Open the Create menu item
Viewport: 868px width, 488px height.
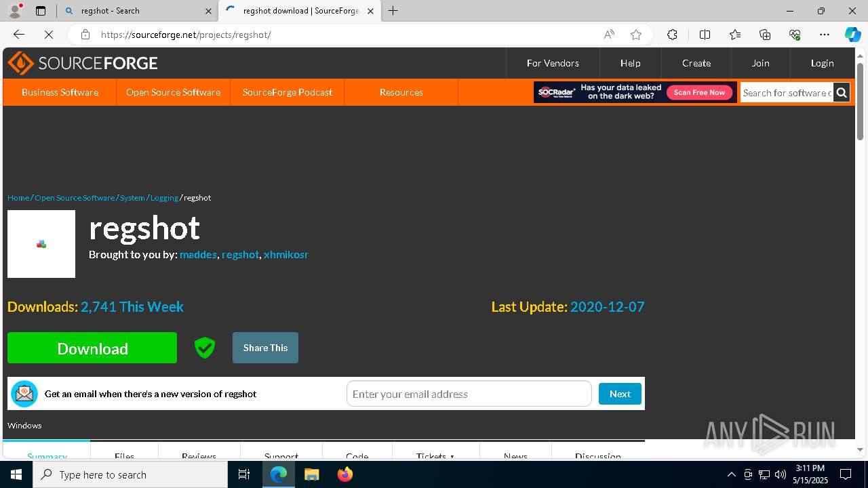(x=696, y=63)
